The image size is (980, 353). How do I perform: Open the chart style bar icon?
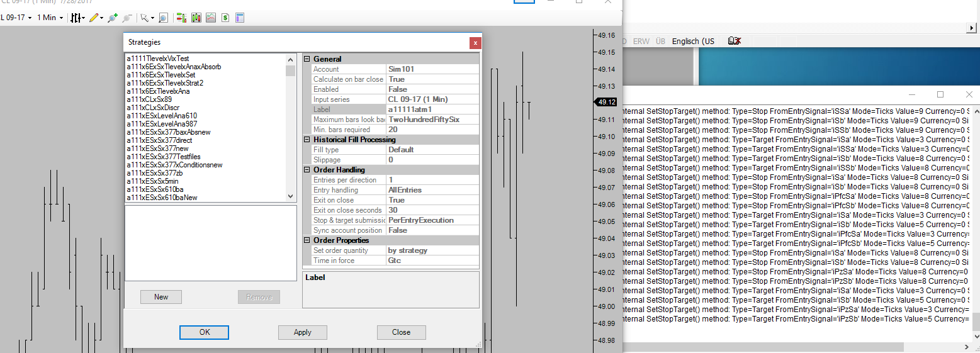tap(76, 18)
